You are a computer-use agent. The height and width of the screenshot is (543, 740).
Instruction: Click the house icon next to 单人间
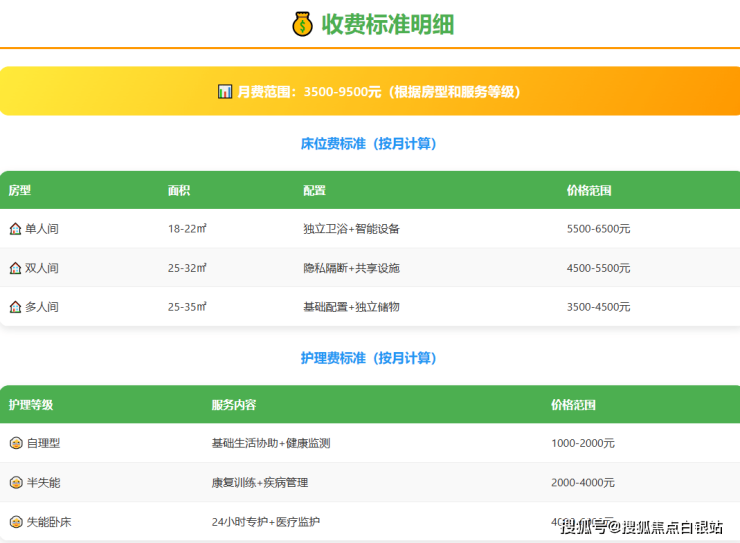point(15,229)
